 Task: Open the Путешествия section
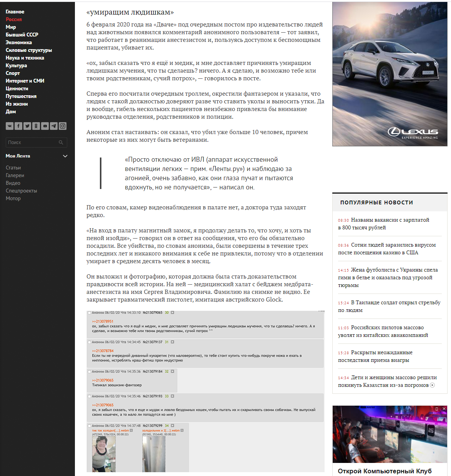(x=21, y=96)
